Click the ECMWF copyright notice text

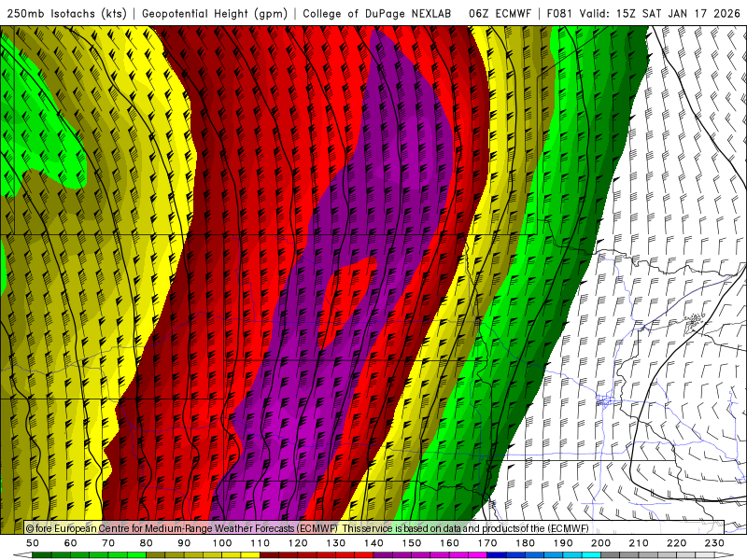(307, 528)
